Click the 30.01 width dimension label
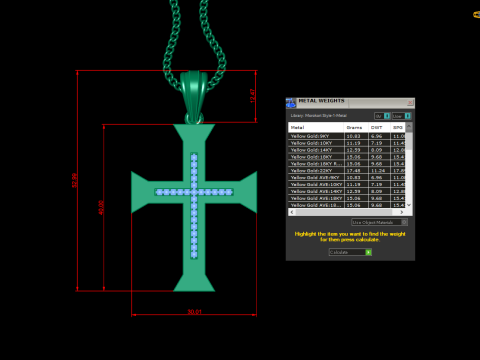The image size is (480, 360). point(194,312)
